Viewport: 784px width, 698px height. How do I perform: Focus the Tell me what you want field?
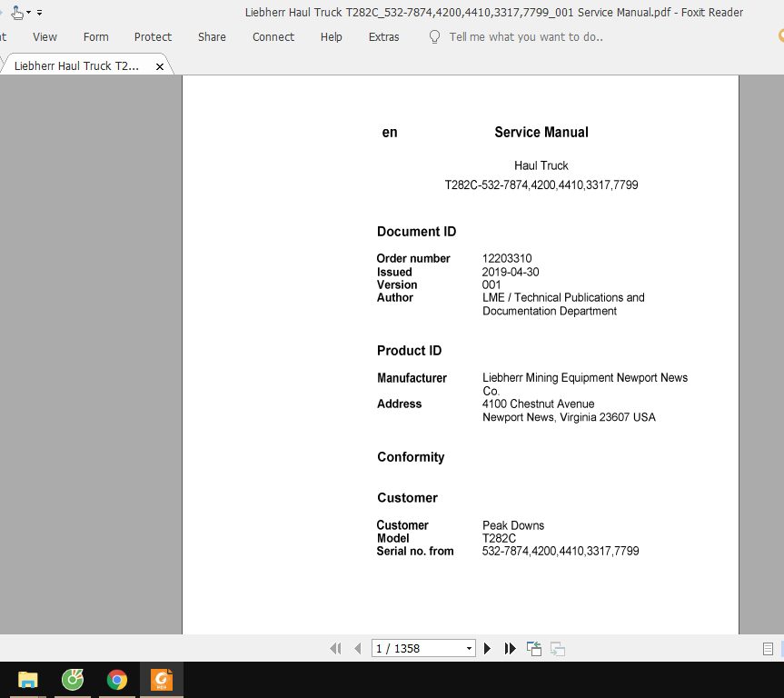526,37
